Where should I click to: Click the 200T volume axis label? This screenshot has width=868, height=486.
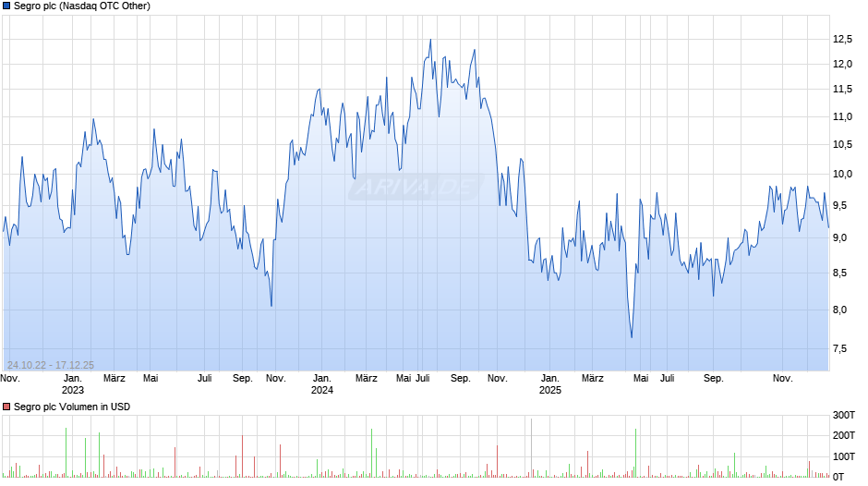(x=844, y=435)
